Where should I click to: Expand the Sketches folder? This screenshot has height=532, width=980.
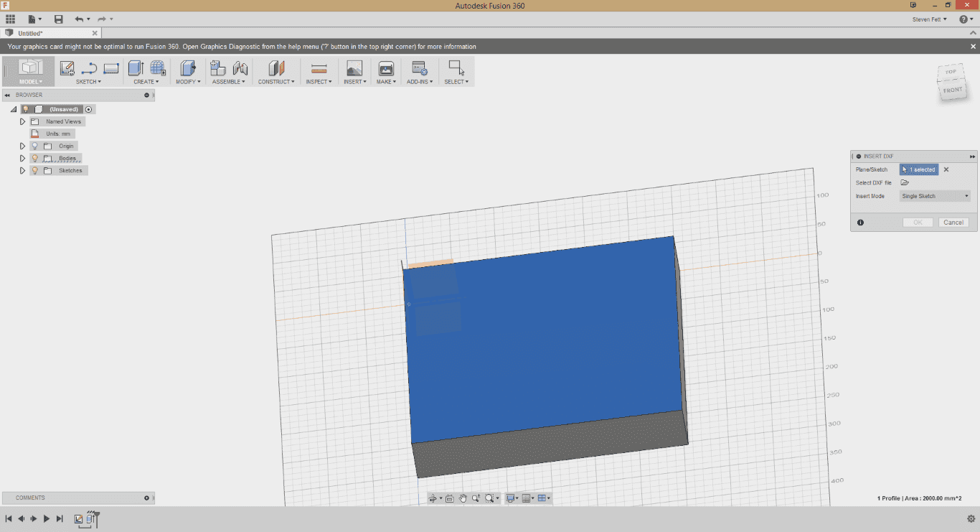23,170
